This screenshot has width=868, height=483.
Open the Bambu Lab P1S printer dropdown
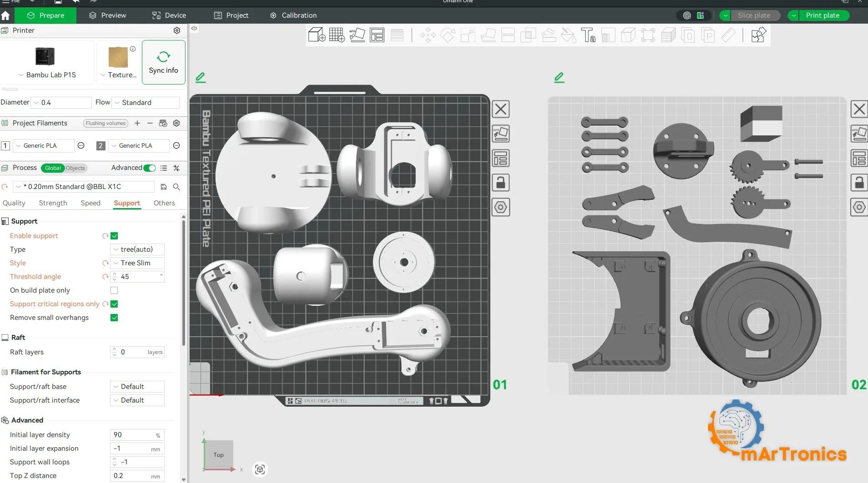(47, 75)
